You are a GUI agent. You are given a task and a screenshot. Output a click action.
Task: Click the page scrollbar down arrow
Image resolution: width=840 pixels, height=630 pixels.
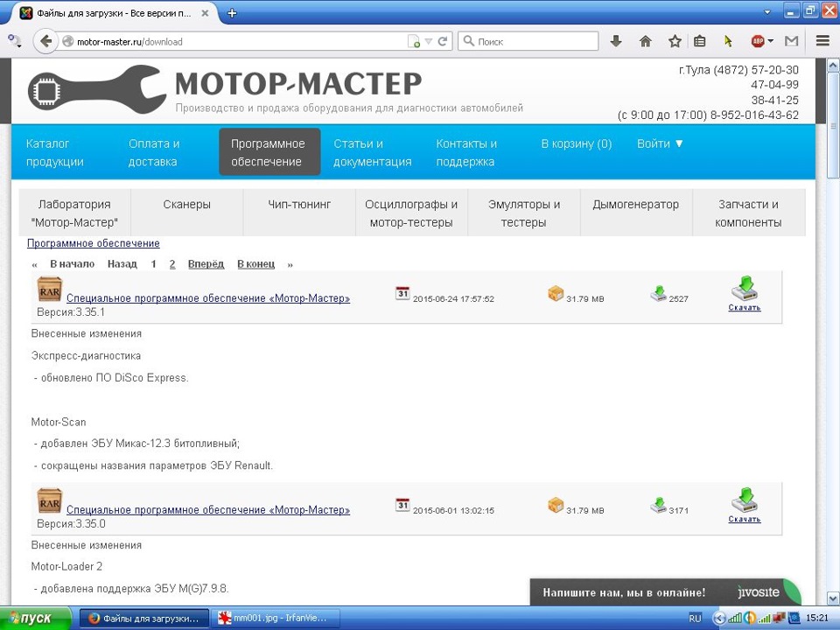(833, 598)
